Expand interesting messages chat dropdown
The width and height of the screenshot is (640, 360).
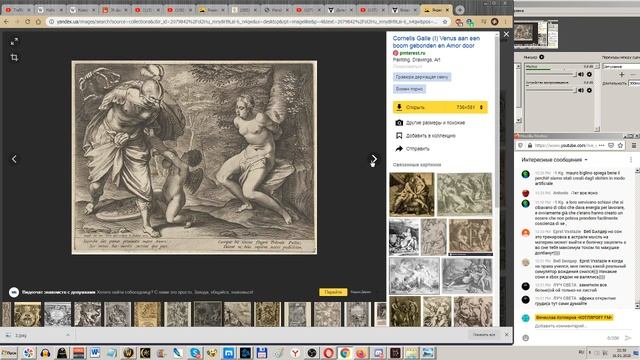[554, 160]
